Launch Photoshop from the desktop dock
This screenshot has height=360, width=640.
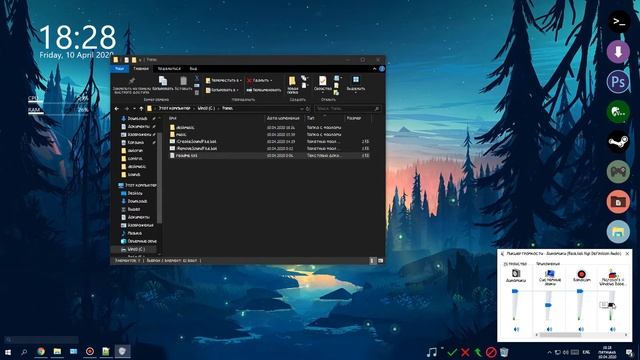[618, 82]
